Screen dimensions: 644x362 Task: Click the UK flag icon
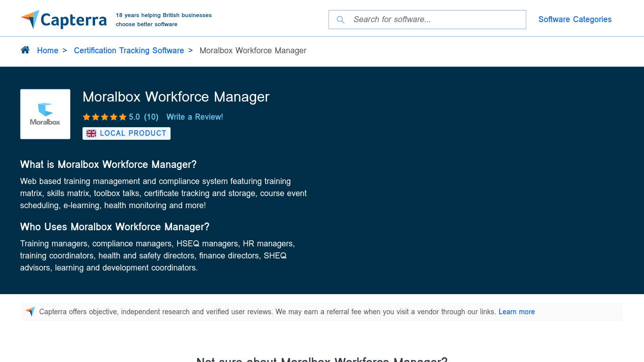click(x=91, y=133)
